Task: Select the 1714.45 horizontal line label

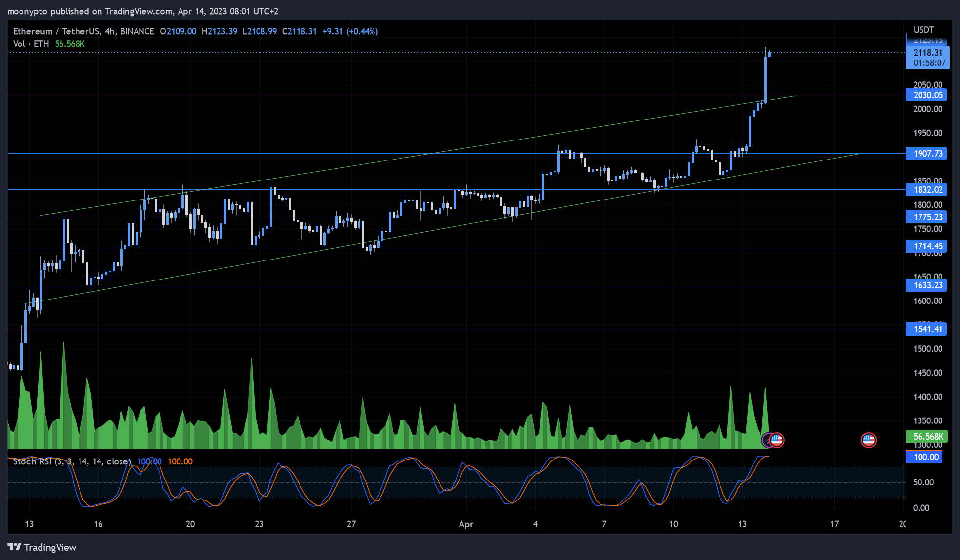Action: pos(926,246)
